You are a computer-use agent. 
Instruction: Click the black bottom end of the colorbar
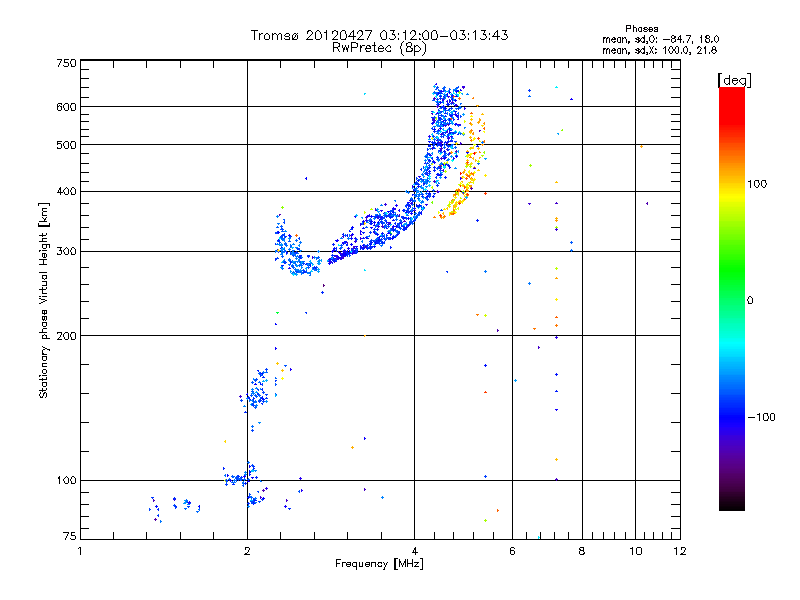click(x=732, y=503)
